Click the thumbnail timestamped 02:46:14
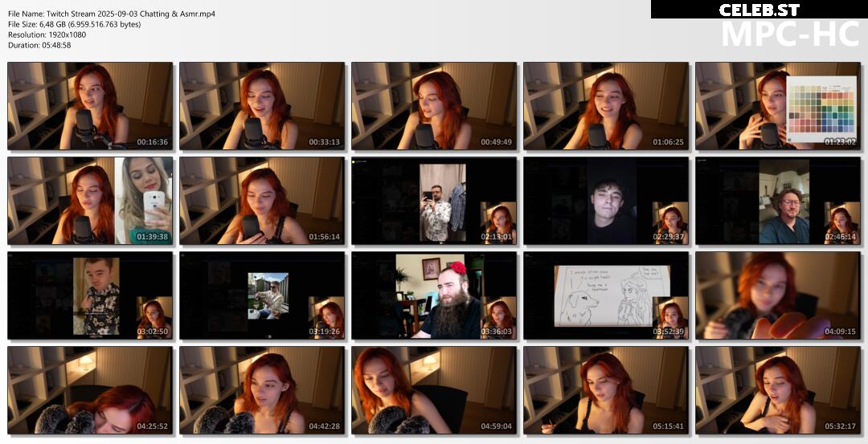This screenshot has height=444, width=868. coord(778,201)
